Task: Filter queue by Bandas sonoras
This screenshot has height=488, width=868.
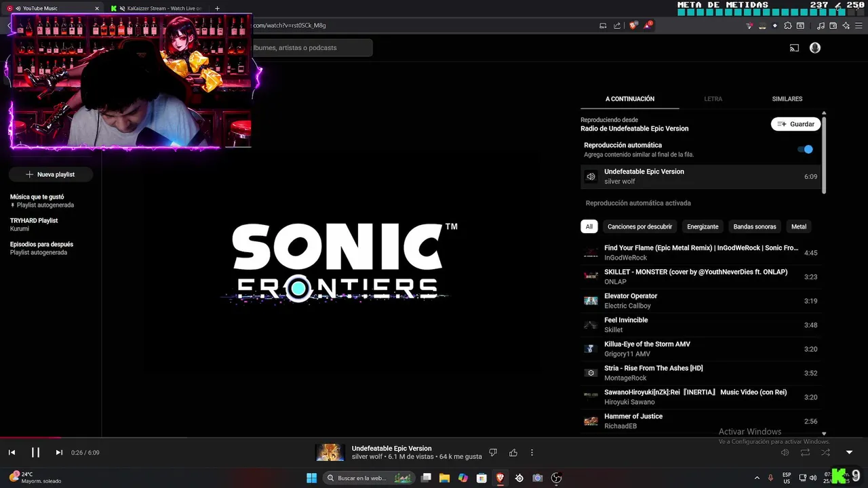Action: 755,226
